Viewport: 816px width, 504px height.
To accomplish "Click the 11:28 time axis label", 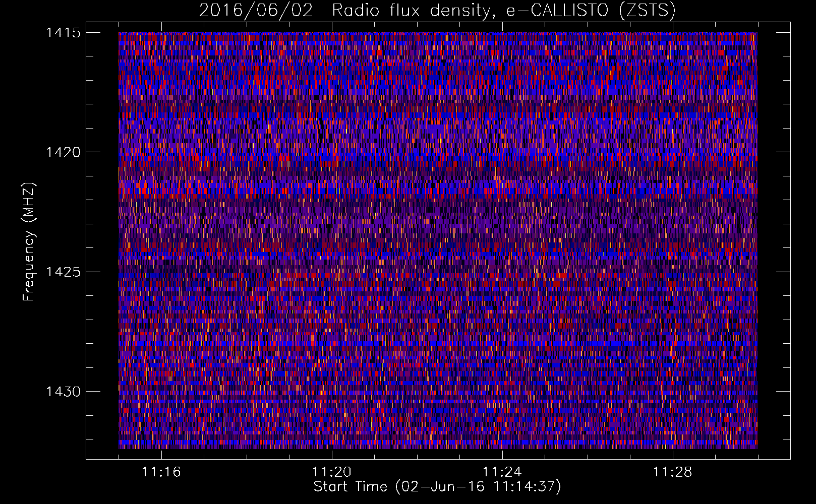I will [673, 472].
